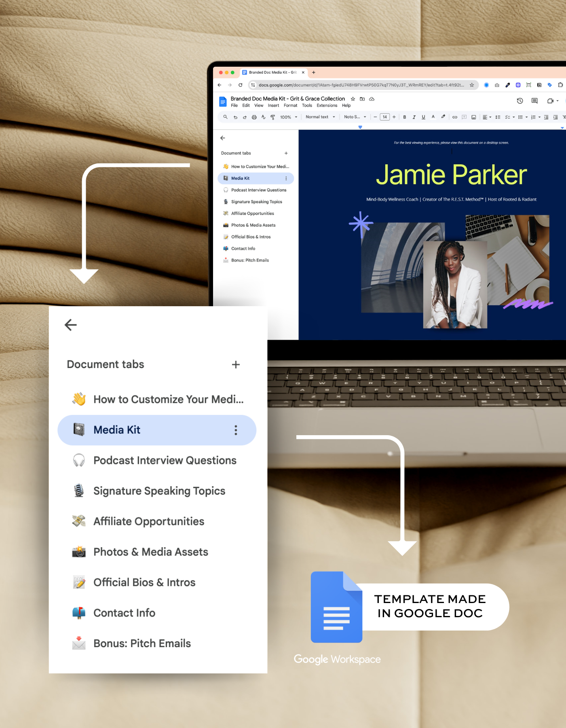The image size is (566, 728).
Task: Open a new browser tab
Action: [x=314, y=72]
